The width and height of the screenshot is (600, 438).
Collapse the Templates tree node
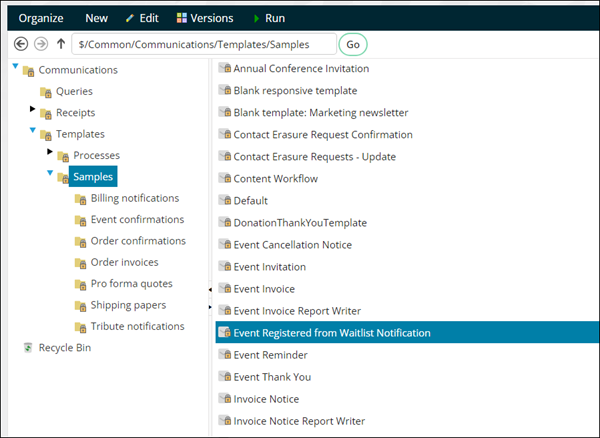coord(33,130)
